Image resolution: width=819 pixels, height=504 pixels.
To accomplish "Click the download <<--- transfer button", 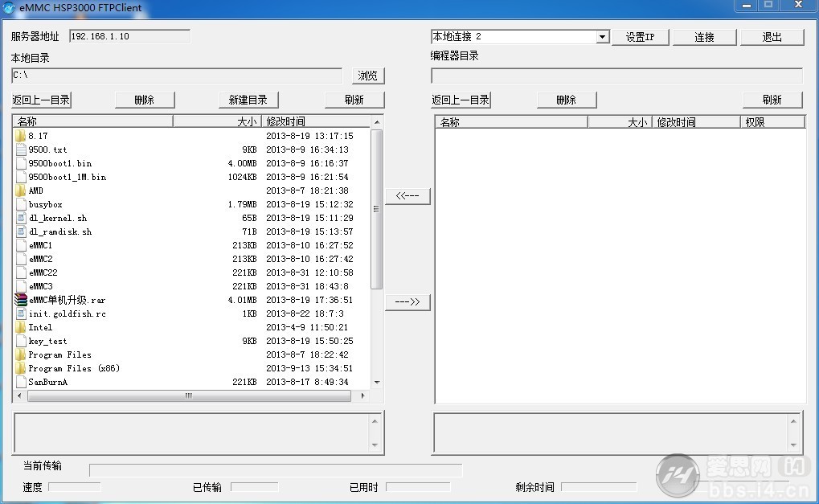I will (407, 196).
